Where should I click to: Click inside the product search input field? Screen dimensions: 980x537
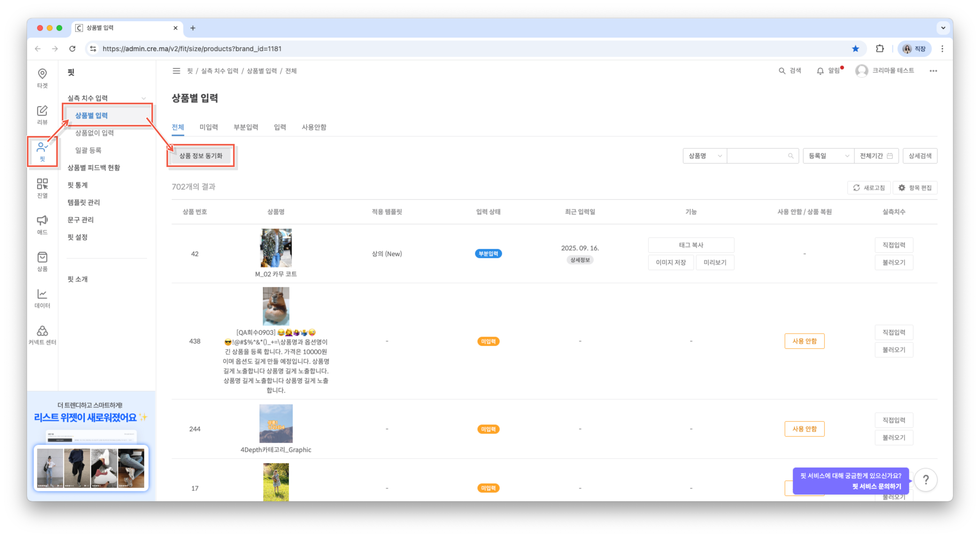click(757, 156)
